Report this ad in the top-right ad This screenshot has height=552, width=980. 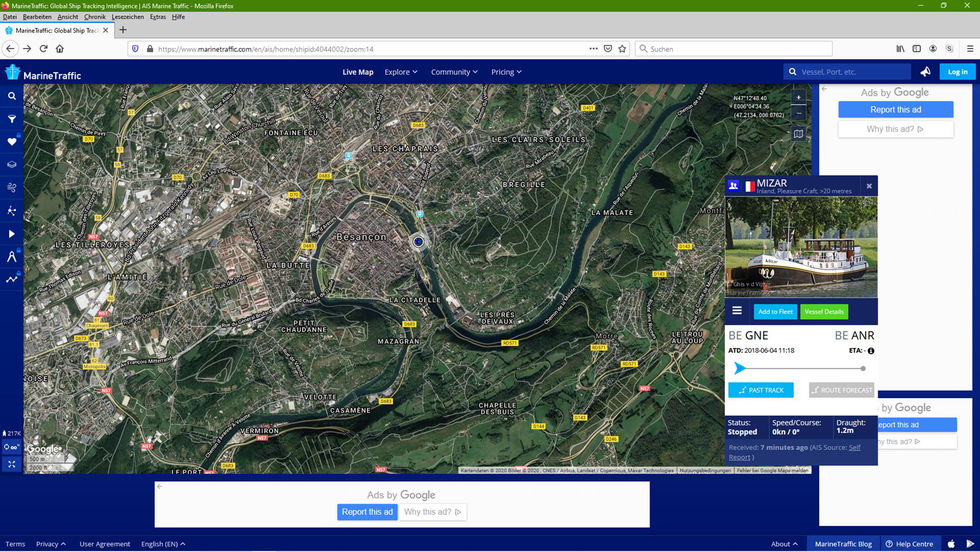click(x=896, y=110)
